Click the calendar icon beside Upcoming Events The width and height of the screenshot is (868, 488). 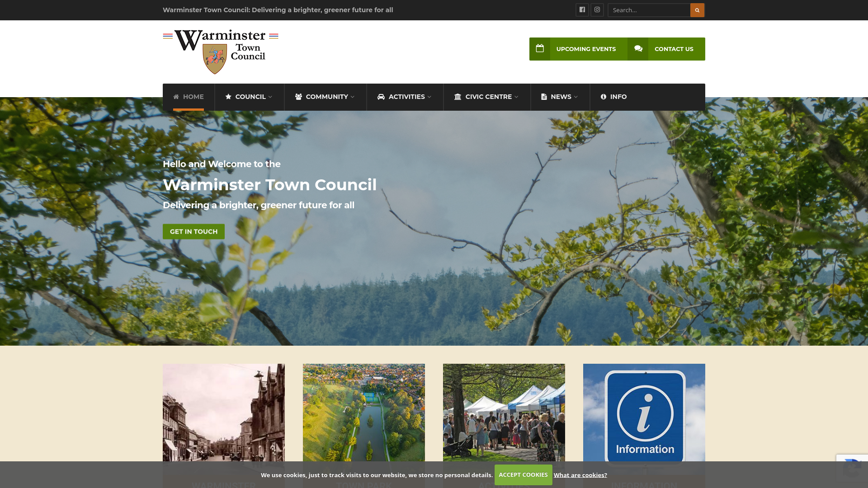point(540,49)
